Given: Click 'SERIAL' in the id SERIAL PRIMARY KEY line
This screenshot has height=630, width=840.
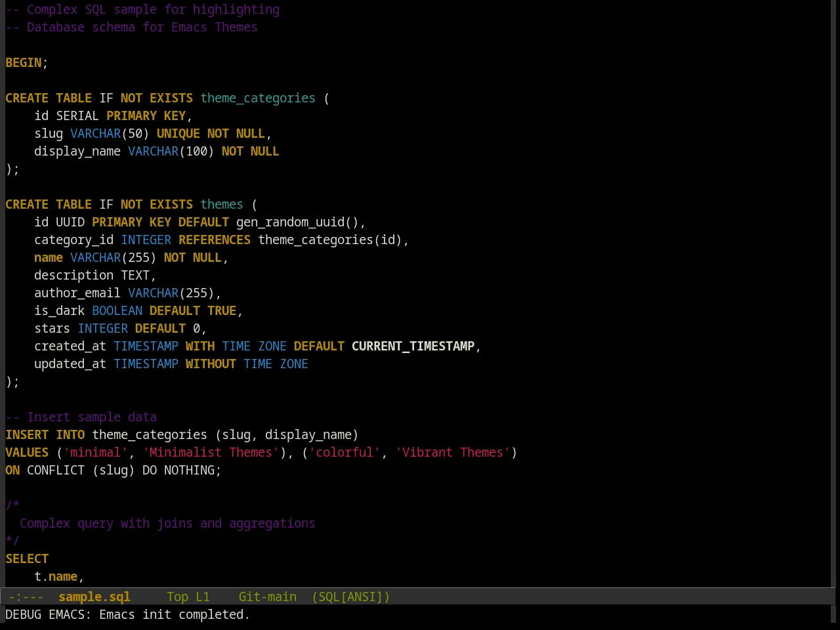Looking at the screenshot, I should (x=77, y=116).
